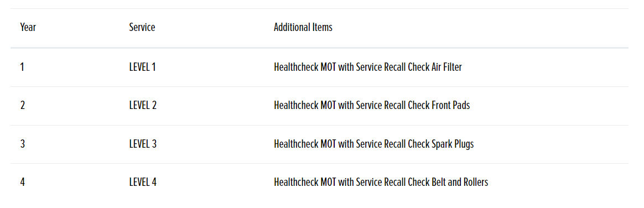Click the Spark Plugs additional items text

point(453,144)
